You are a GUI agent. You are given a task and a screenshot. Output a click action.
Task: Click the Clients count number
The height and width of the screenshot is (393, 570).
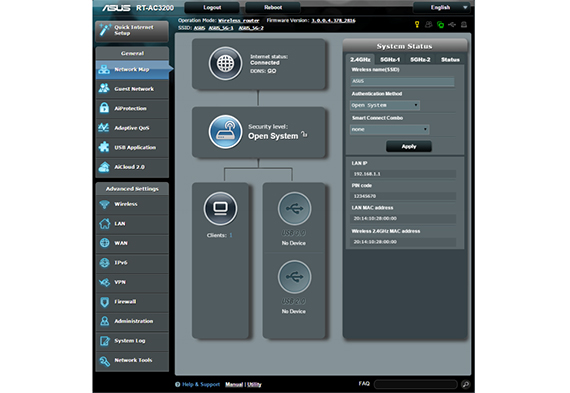[230, 235]
